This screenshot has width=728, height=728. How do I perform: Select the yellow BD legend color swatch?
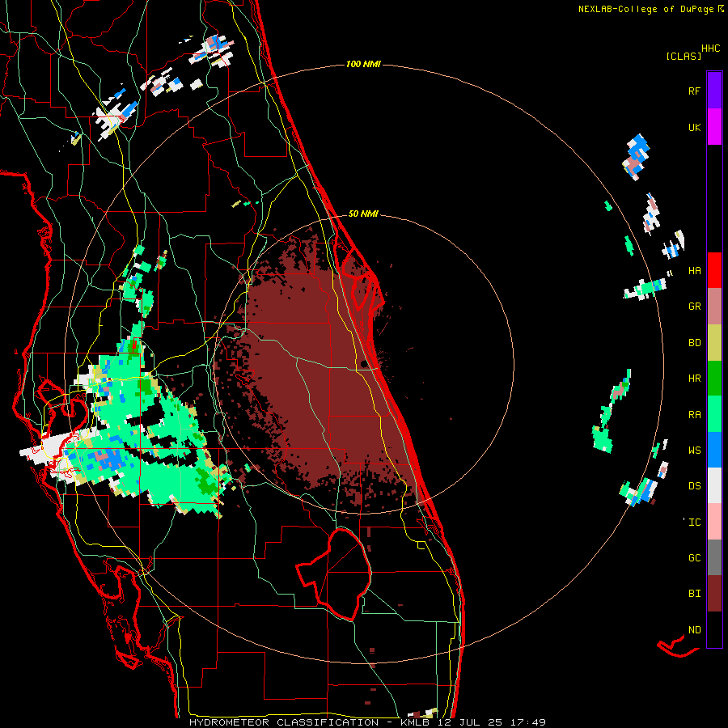point(714,342)
